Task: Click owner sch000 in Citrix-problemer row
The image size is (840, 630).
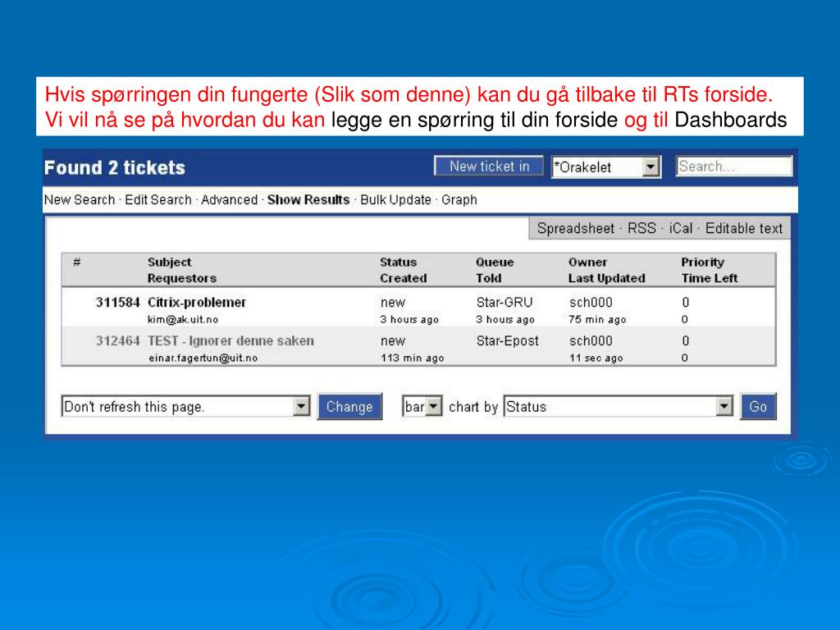Action: click(x=591, y=302)
